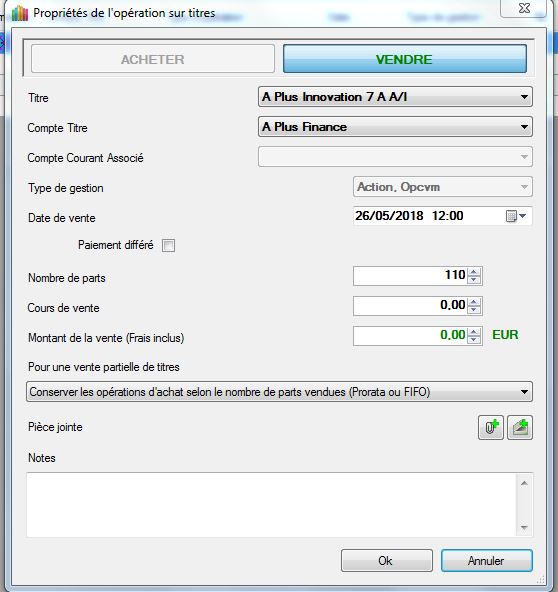Screen dimensions: 558x592
Task: Increase Nombre de parts with up arrow
Action: [x=474, y=271]
